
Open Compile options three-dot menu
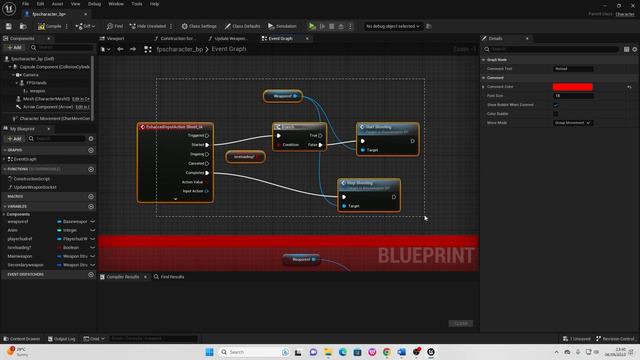[x=67, y=26]
